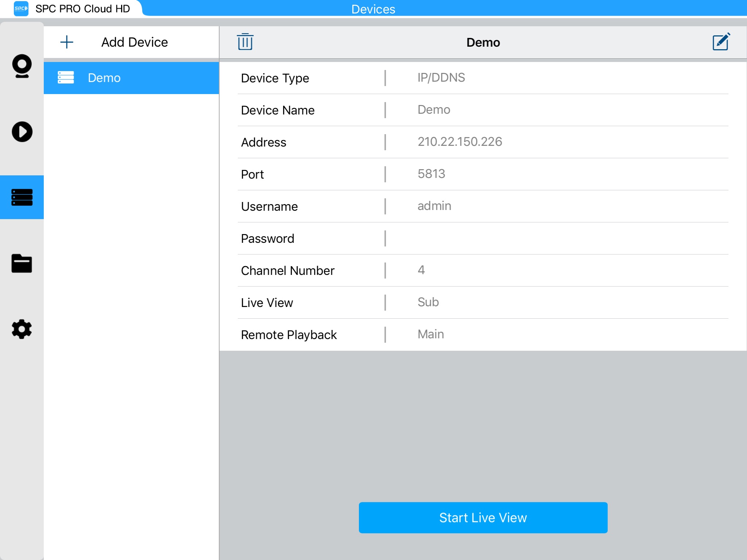This screenshot has width=747, height=560.
Task: Click the Remote Playback Main value
Action: pos(431,334)
